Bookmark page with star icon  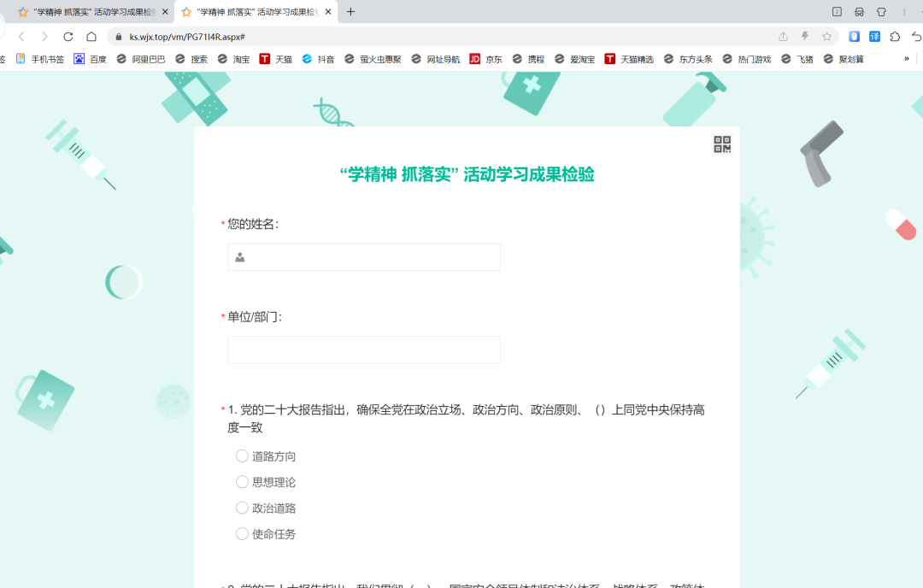826,37
